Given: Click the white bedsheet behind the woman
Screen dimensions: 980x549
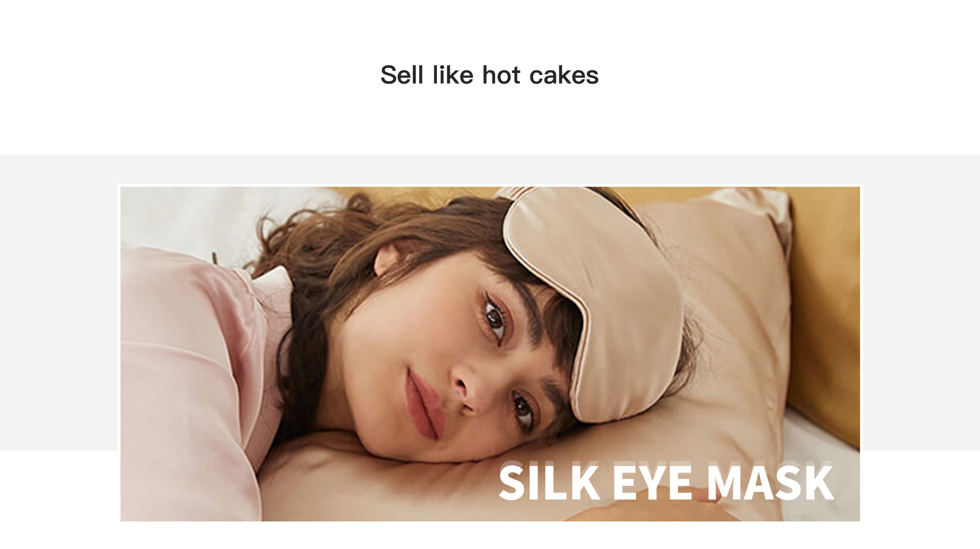Looking at the screenshot, I should click(x=214, y=219).
